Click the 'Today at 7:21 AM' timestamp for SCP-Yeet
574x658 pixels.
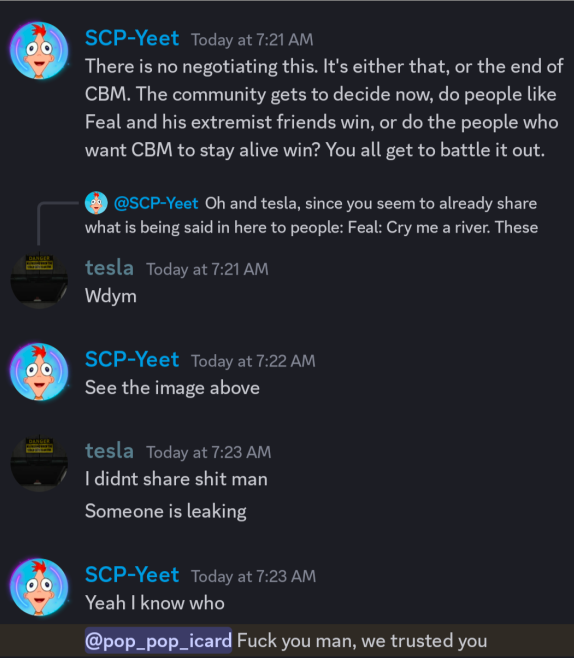[252, 40]
